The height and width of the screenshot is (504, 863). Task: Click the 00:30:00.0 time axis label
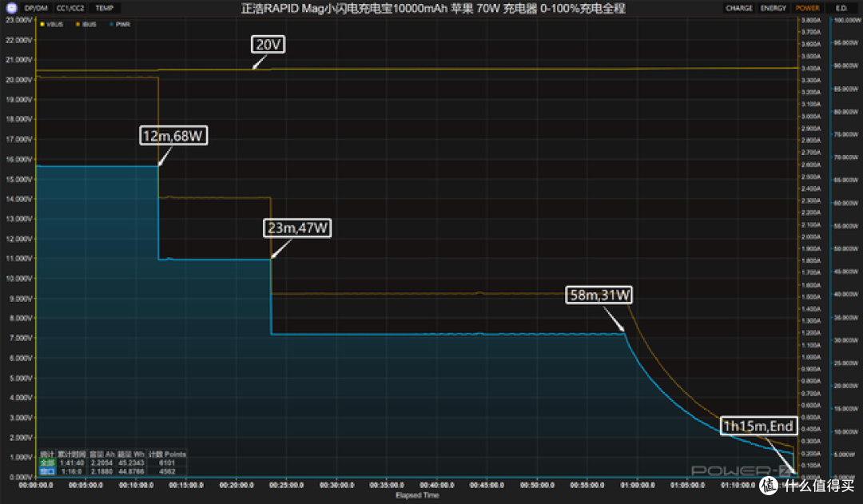point(337,486)
